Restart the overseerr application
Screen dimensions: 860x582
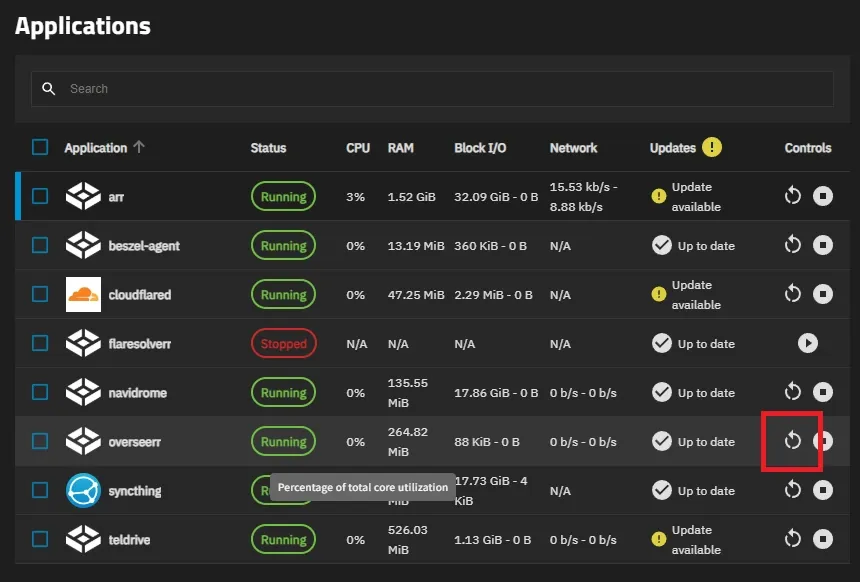pos(792,441)
